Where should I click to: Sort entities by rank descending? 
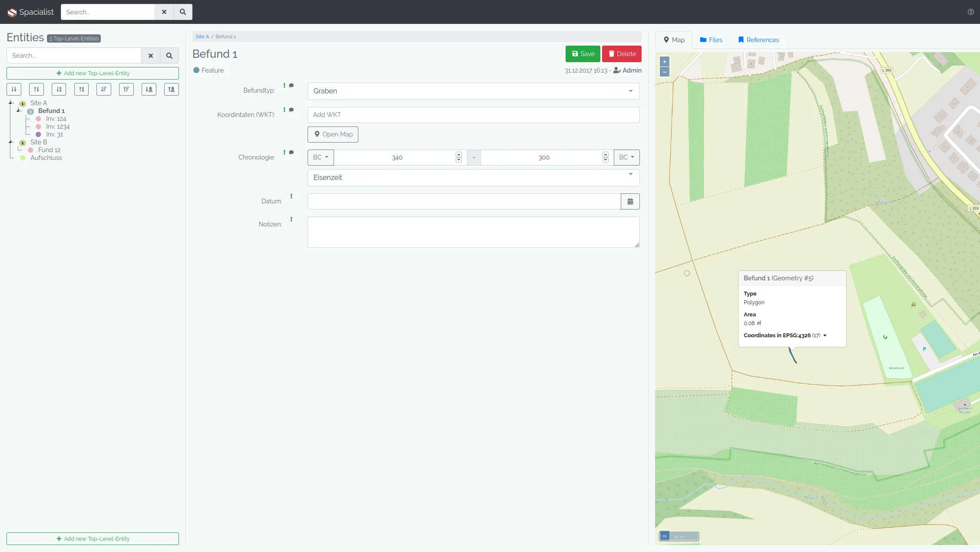click(36, 90)
